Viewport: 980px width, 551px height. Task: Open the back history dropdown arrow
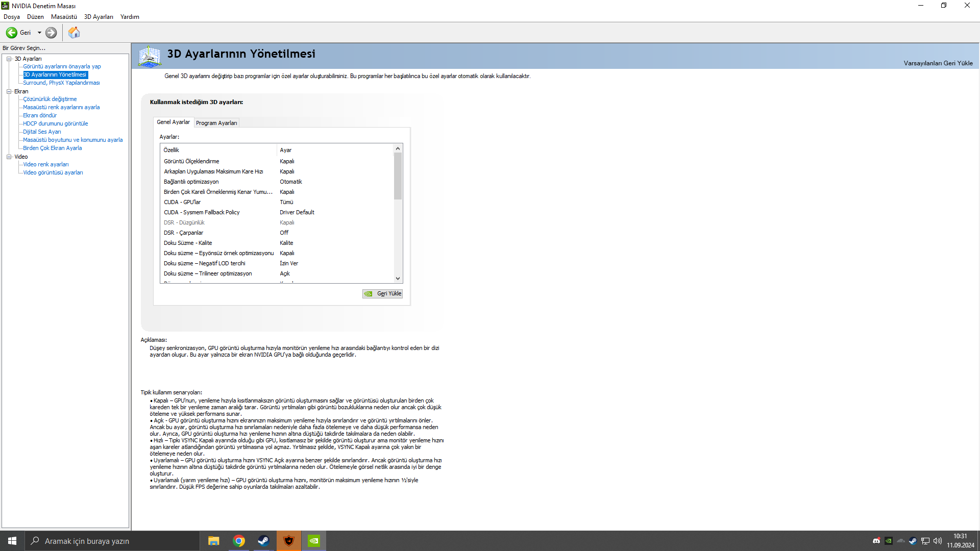39,33
